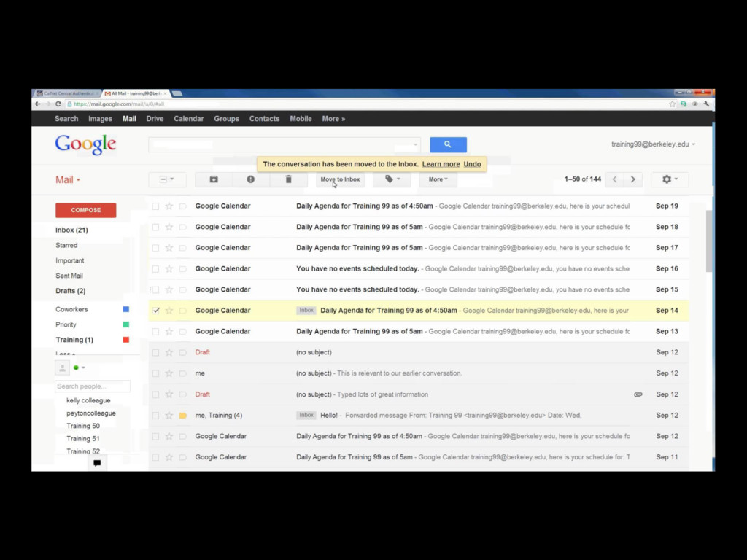747x560 pixels.
Task: Click the browser Back arrow
Action: tap(38, 104)
